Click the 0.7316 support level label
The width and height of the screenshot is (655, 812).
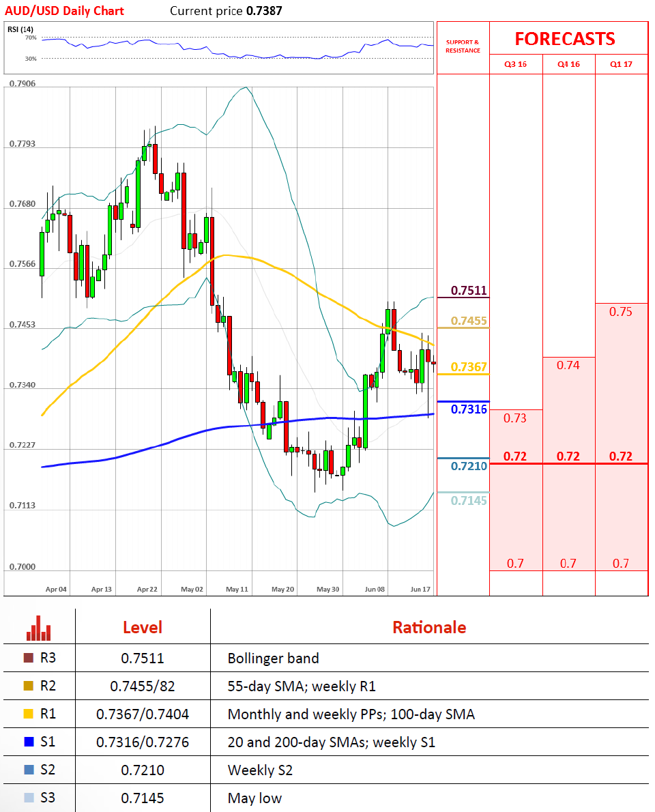pyautogui.click(x=469, y=409)
